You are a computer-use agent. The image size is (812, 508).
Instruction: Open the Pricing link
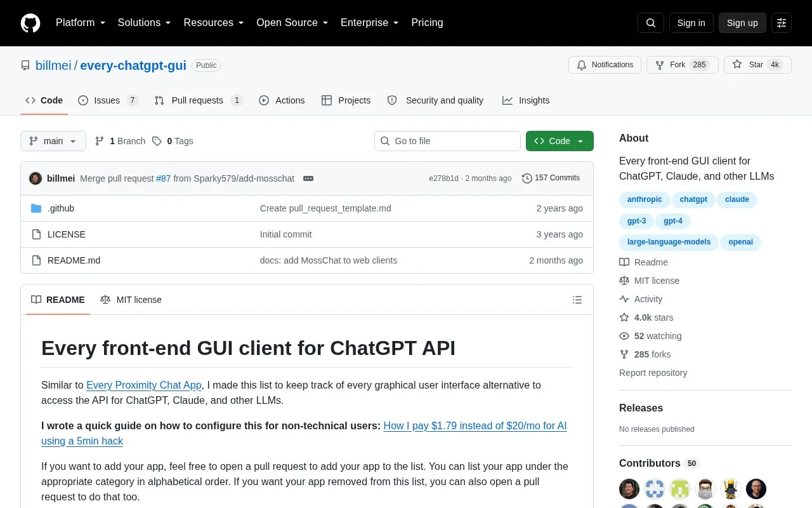pyautogui.click(x=427, y=23)
